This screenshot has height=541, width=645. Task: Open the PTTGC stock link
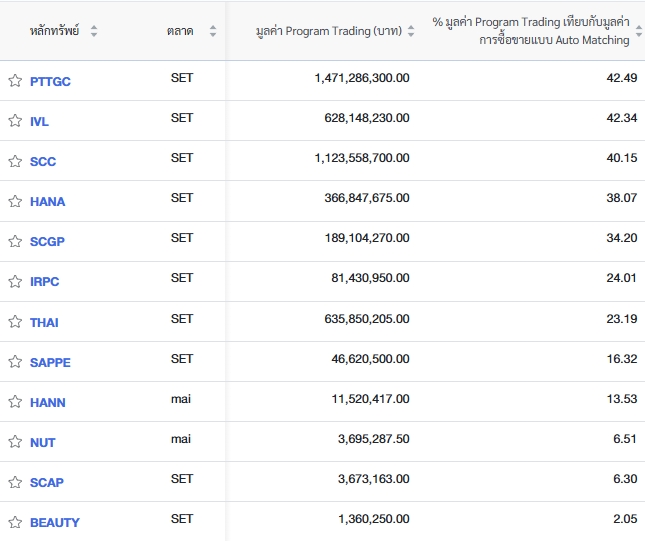tap(50, 81)
